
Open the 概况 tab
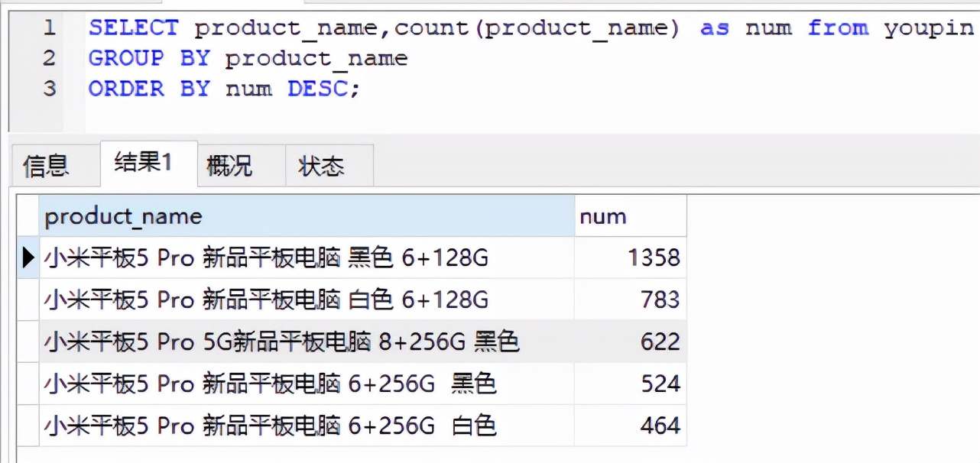pyautogui.click(x=242, y=166)
